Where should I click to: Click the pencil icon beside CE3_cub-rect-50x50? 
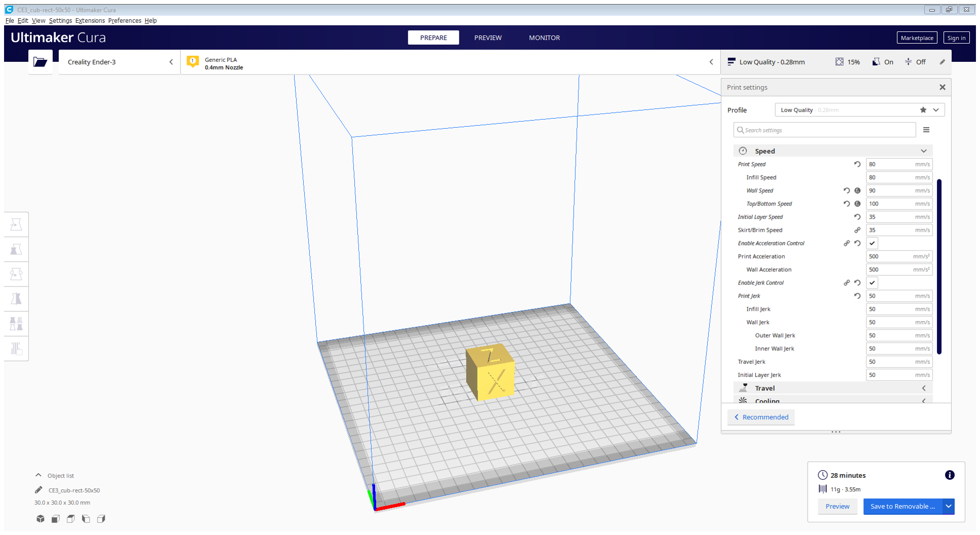tap(39, 490)
